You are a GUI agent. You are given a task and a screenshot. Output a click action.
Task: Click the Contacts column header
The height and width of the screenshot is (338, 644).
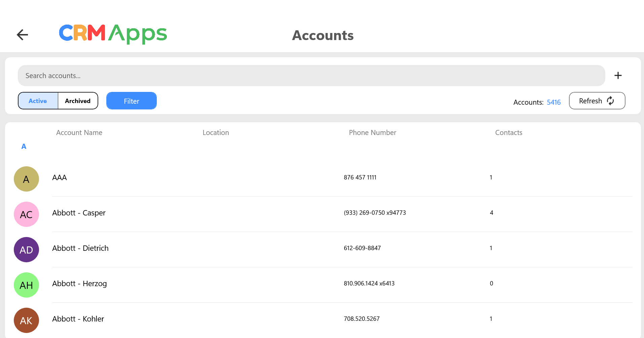(508, 133)
